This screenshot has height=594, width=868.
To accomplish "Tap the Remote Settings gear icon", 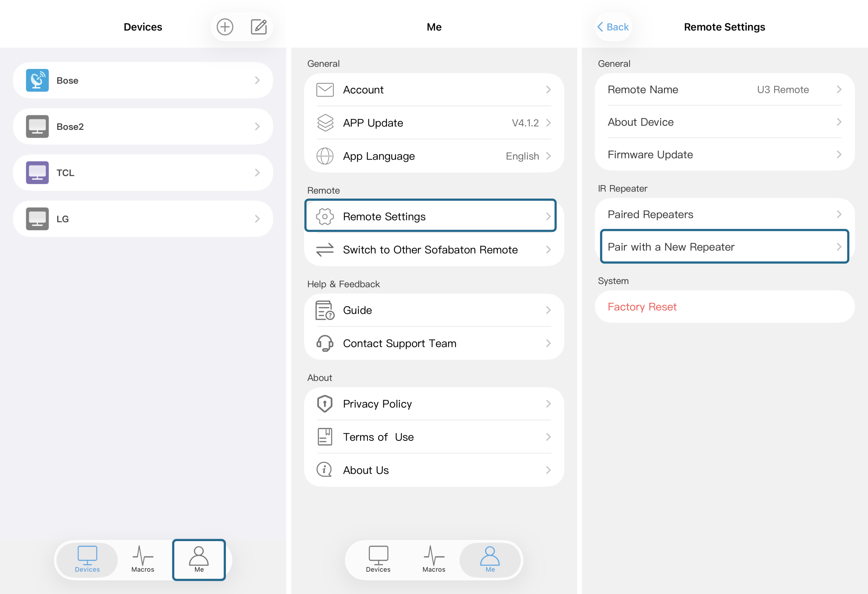I will click(x=325, y=217).
